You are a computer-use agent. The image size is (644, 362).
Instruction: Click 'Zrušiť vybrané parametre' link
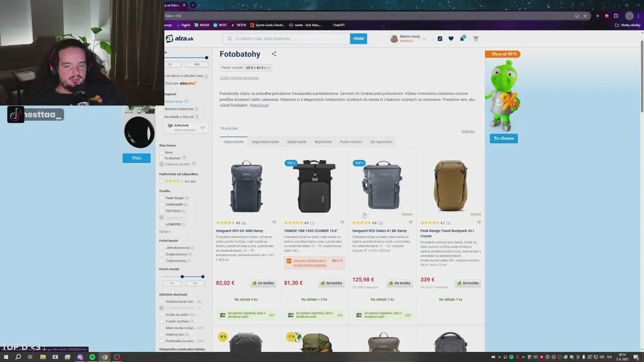click(239, 78)
